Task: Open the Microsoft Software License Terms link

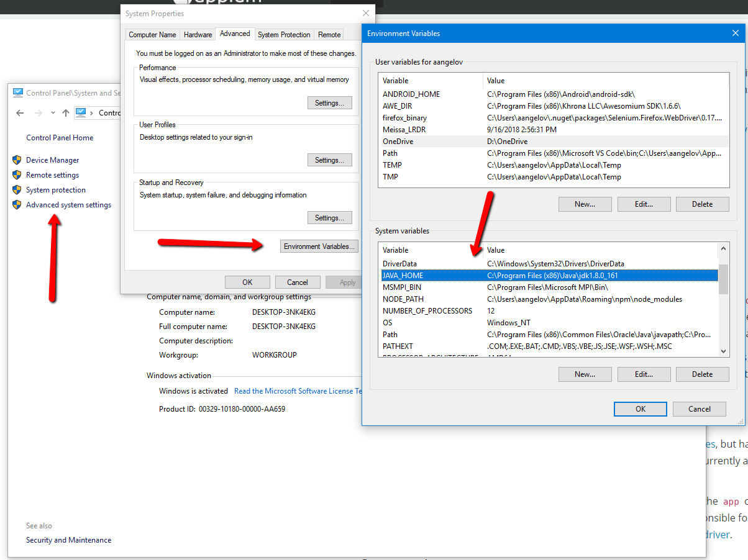Action: tap(298, 391)
